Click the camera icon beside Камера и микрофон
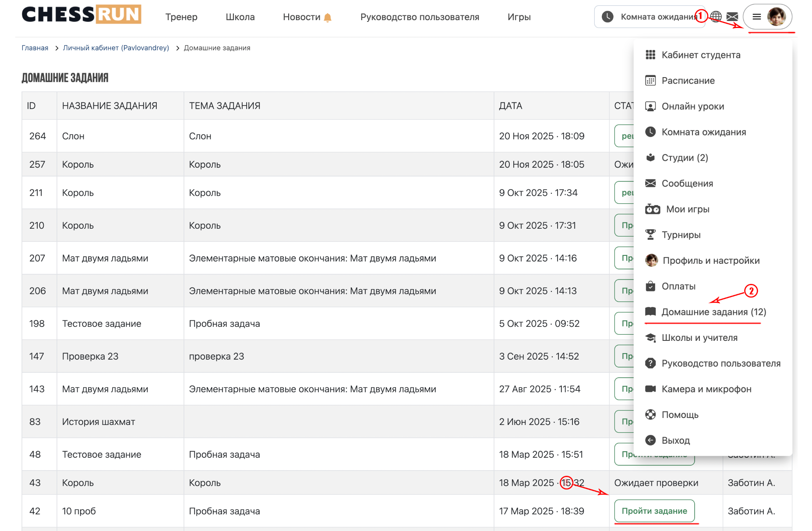The image size is (812, 531). [x=650, y=389]
